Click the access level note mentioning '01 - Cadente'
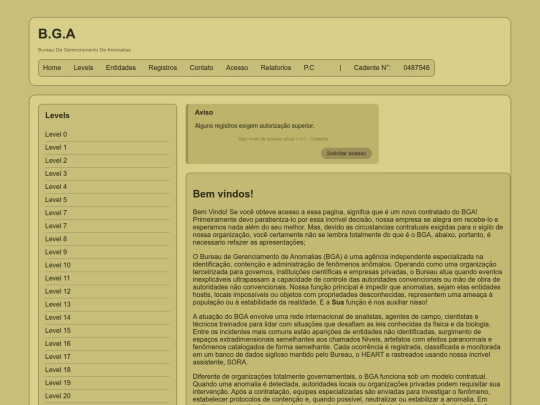 tap(283, 139)
